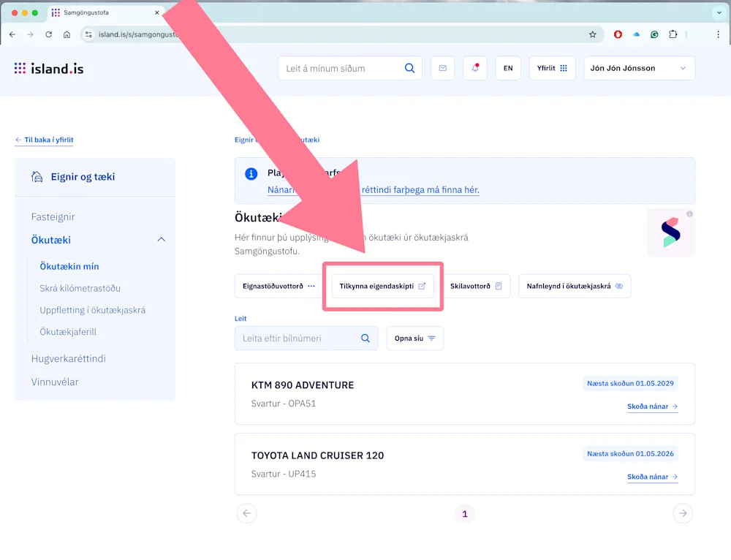Click Leit á mínum síðum field
The width and height of the screenshot is (731, 560).
[350, 68]
